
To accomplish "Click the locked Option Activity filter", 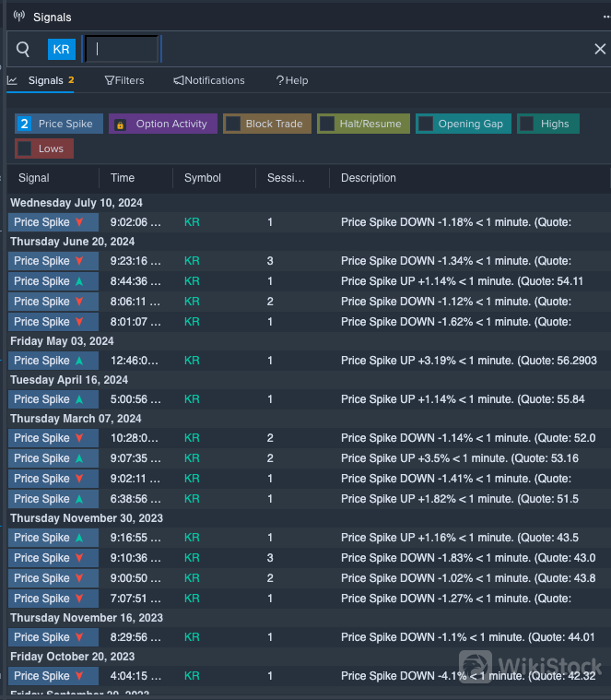I will coord(163,124).
